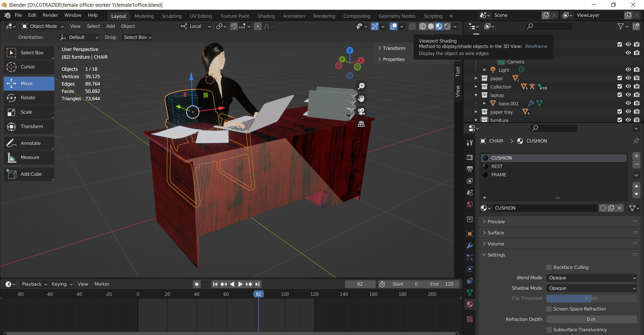Add a material slot with plus button
The image size is (644, 335).
point(636,156)
